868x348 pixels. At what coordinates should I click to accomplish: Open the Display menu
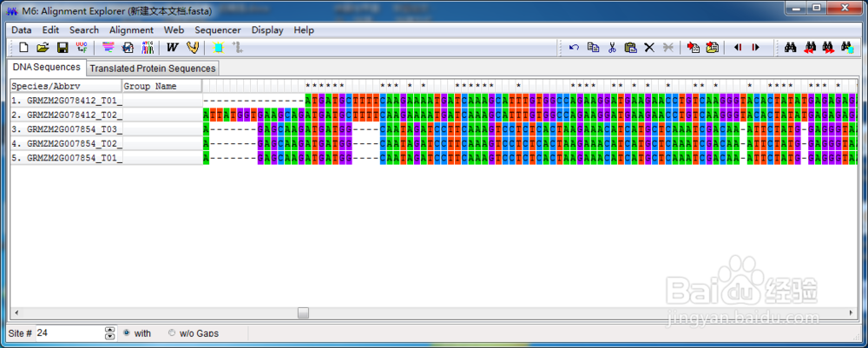267,30
